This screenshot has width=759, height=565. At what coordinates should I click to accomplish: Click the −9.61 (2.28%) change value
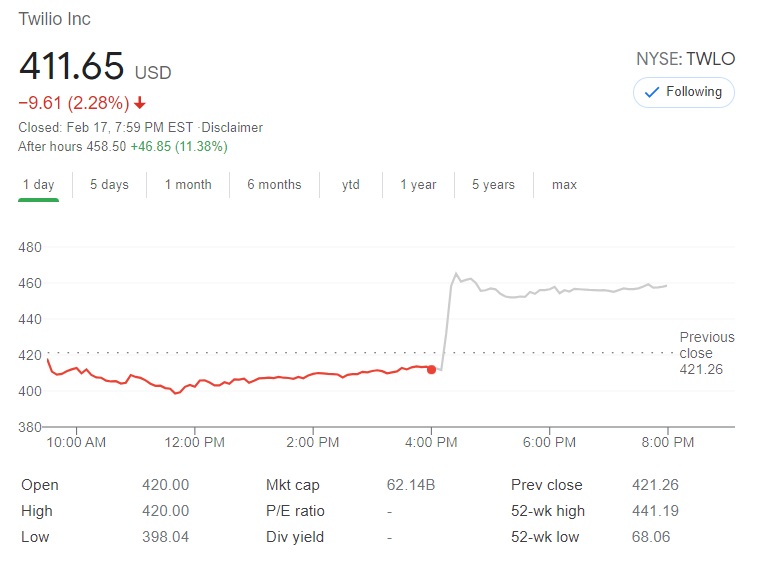pyautogui.click(x=74, y=103)
